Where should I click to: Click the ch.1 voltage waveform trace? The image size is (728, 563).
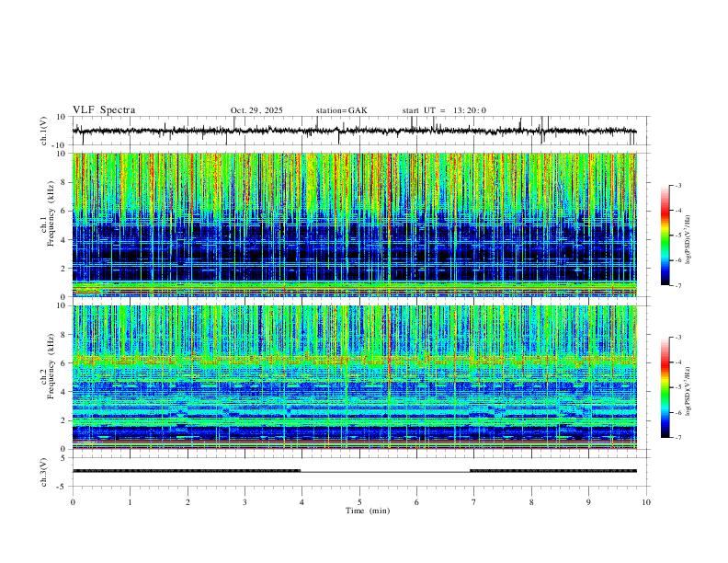[354, 131]
